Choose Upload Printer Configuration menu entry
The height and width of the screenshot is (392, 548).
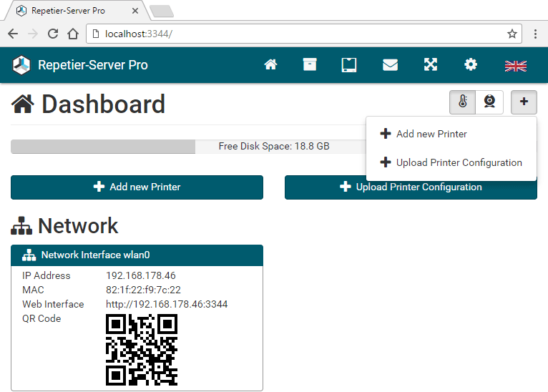click(x=459, y=162)
